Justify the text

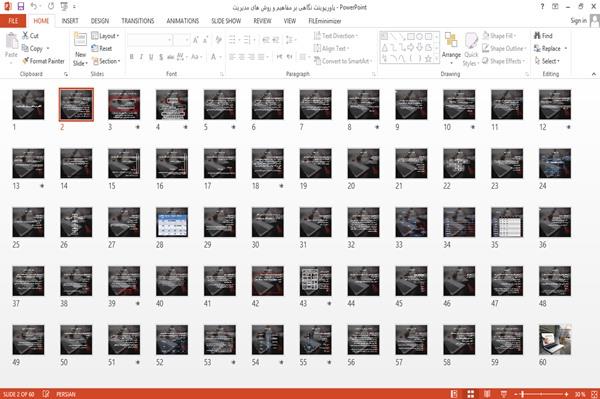(261, 57)
